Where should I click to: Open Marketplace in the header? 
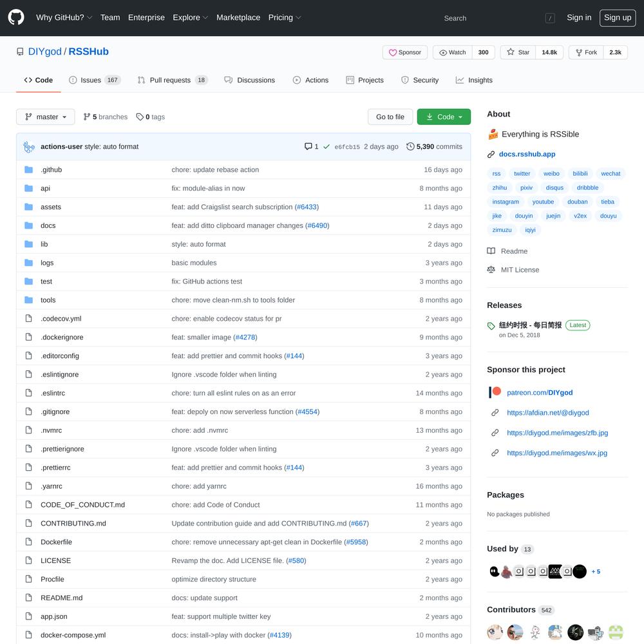coord(238,17)
